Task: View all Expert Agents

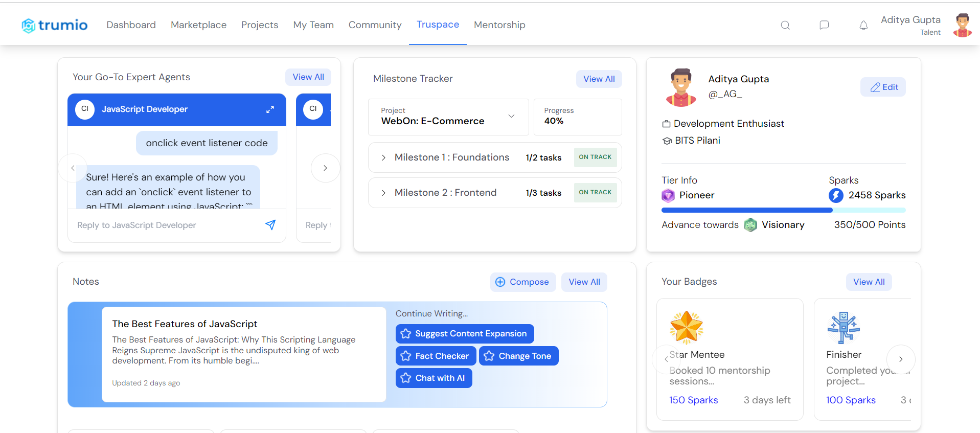Action: pyautogui.click(x=308, y=77)
